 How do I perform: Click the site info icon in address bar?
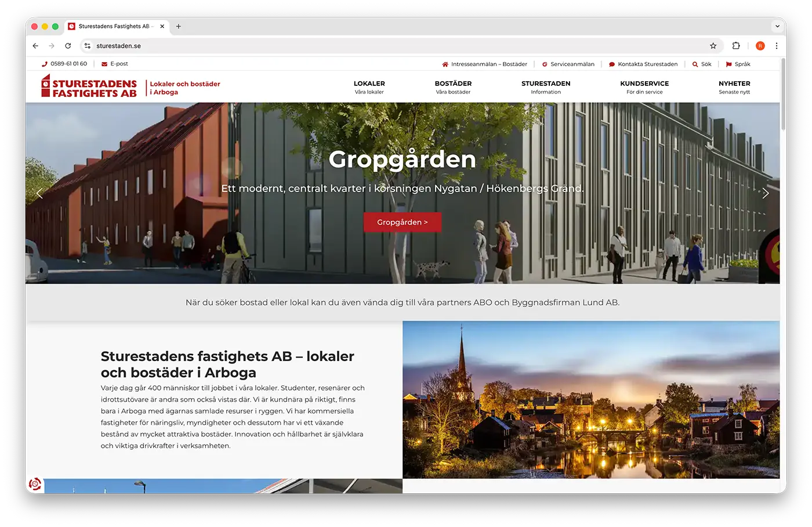pyautogui.click(x=88, y=46)
